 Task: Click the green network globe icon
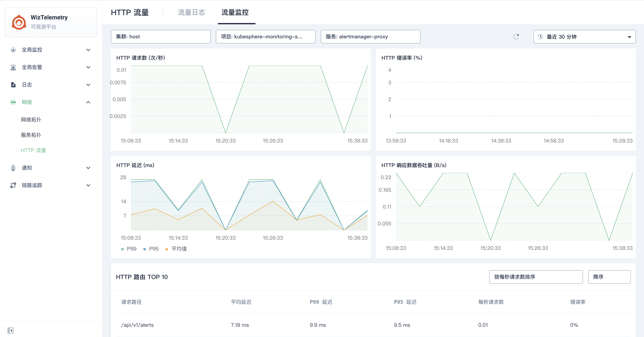click(13, 102)
